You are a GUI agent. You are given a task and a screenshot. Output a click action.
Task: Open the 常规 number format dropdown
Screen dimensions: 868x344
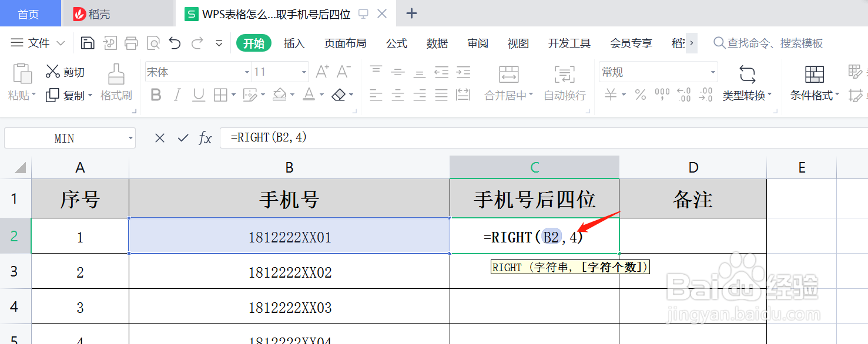pos(658,71)
